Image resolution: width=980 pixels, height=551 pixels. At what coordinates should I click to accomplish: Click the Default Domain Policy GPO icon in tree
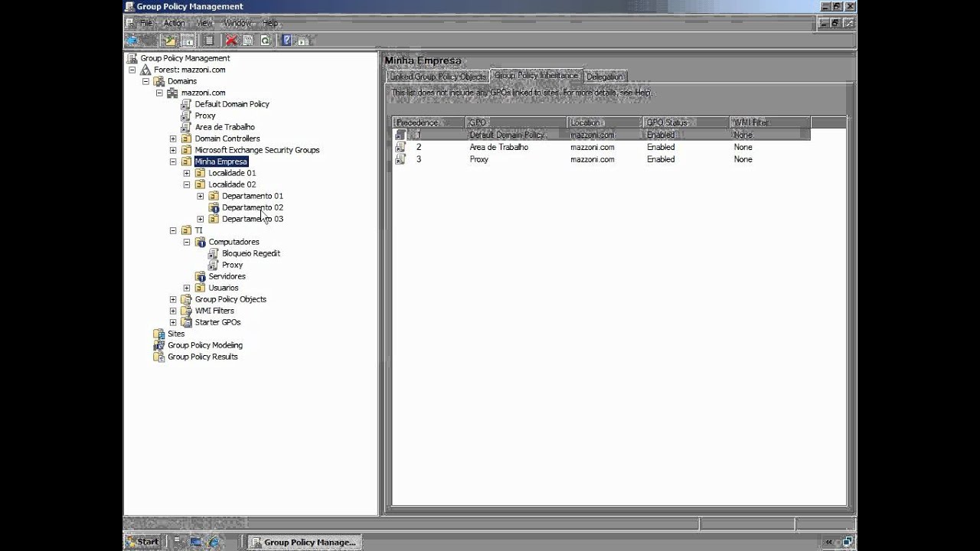186,104
